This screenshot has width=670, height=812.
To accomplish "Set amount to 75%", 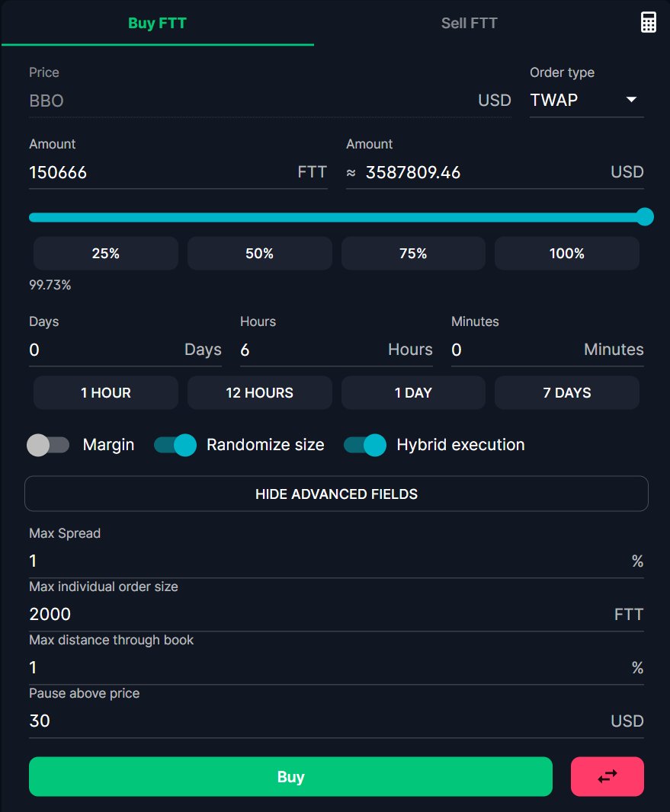I will tap(413, 253).
